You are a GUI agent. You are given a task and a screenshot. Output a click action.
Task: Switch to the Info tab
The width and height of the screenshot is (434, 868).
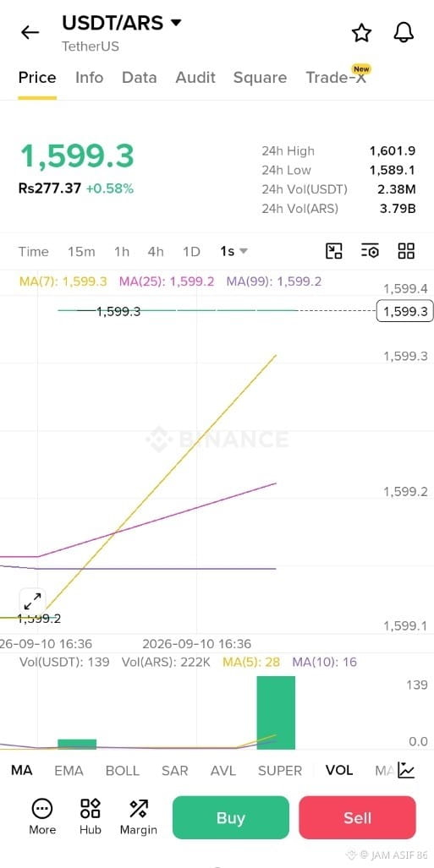(x=89, y=78)
